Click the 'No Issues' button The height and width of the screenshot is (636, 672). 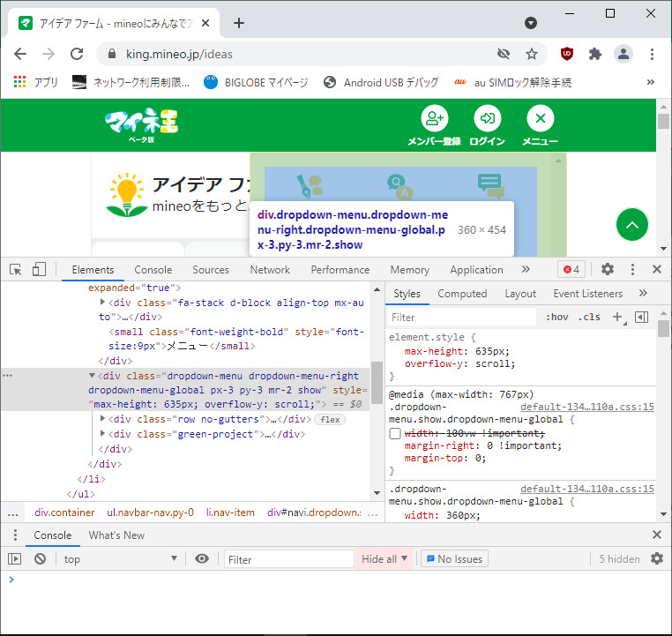tap(455, 558)
